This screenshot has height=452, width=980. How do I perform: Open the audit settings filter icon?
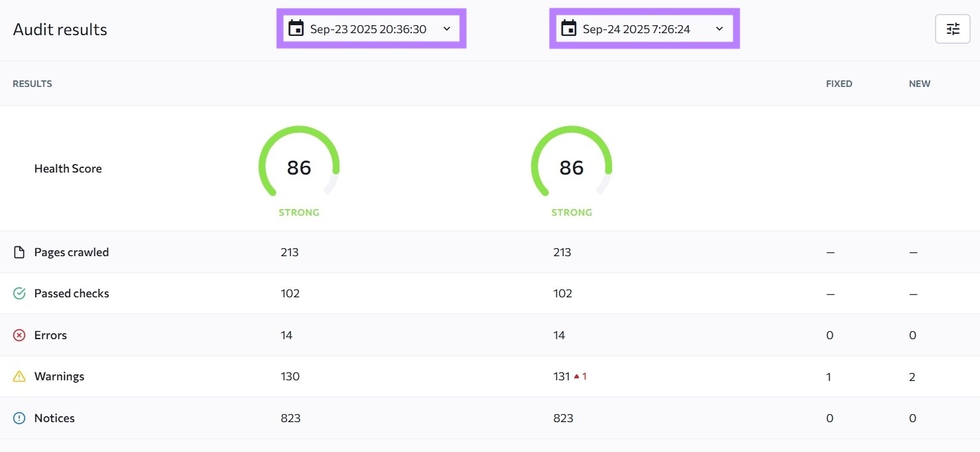pyautogui.click(x=953, y=29)
